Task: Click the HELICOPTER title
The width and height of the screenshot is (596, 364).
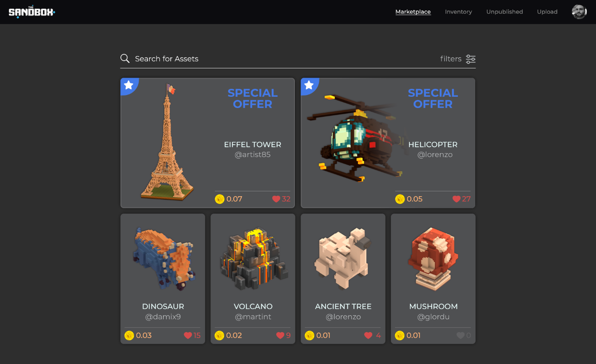Action: coord(433,145)
